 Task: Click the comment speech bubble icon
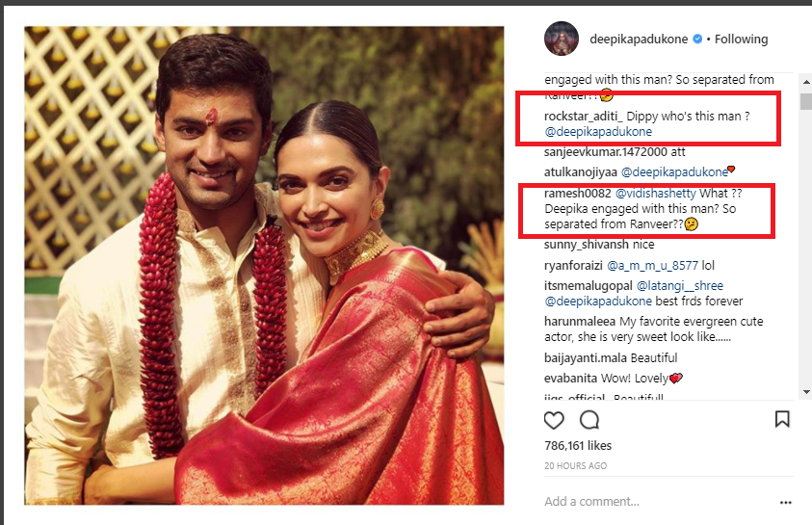click(589, 420)
